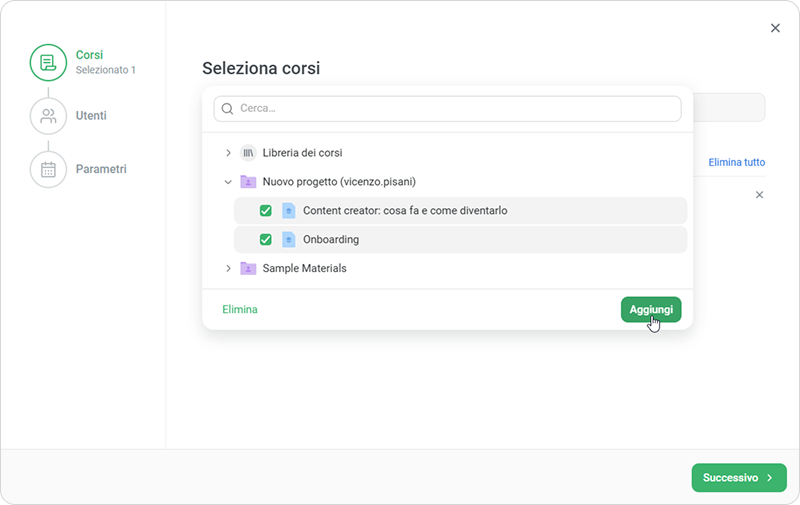Image resolution: width=800 pixels, height=505 pixels.
Task: Go to the Utenti step
Action: 91,116
